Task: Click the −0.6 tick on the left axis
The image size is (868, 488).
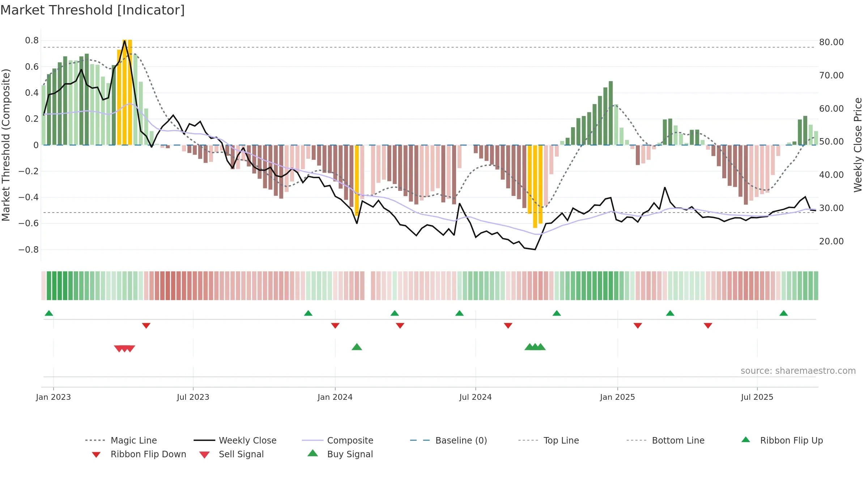Action: click(x=29, y=223)
